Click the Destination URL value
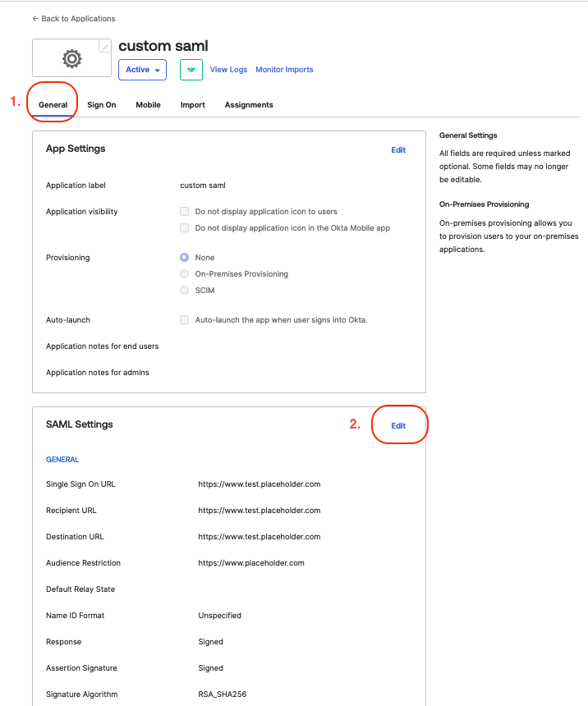Viewport: 588px width, 706px height. point(259,537)
